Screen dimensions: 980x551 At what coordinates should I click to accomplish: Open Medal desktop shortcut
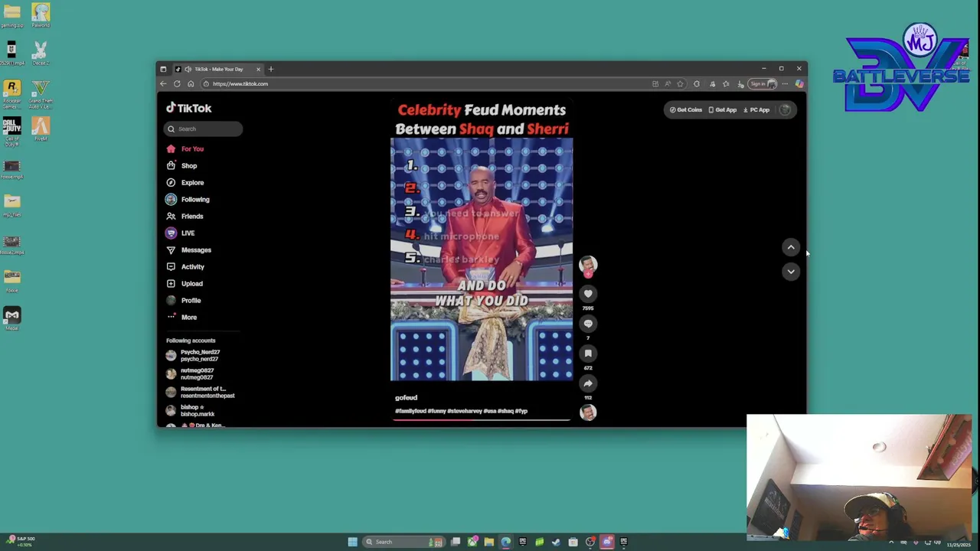tap(11, 318)
